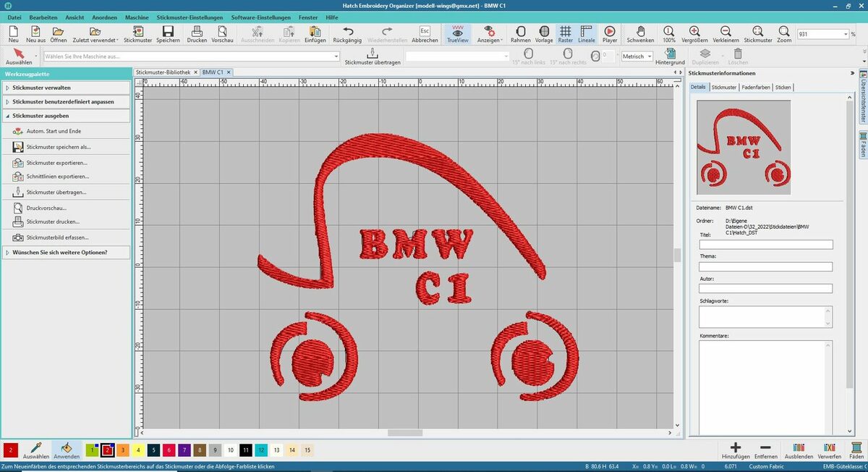The height and width of the screenshot is (472, 868).
Task: Click the Titel input field
Action: click(765, 245)
